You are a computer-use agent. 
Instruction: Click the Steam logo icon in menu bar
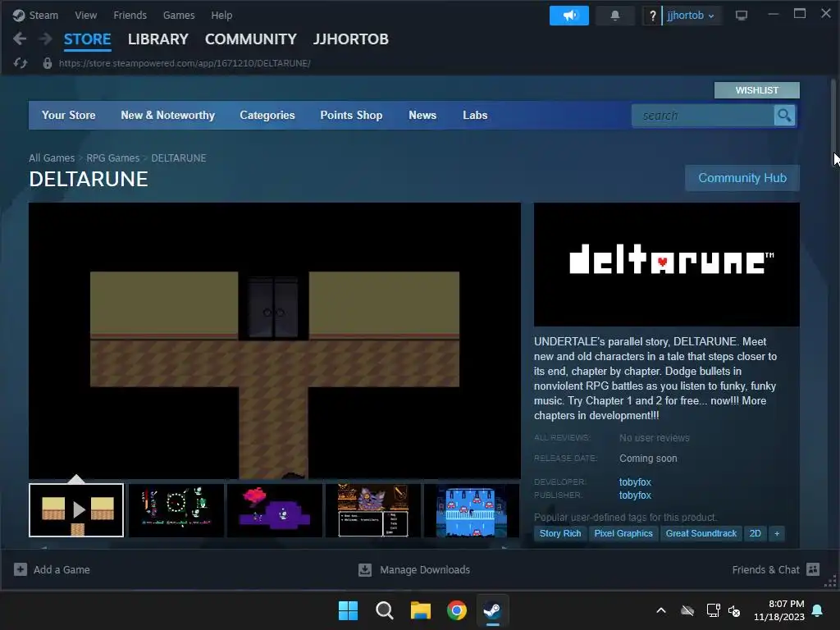tap(19, 16)
